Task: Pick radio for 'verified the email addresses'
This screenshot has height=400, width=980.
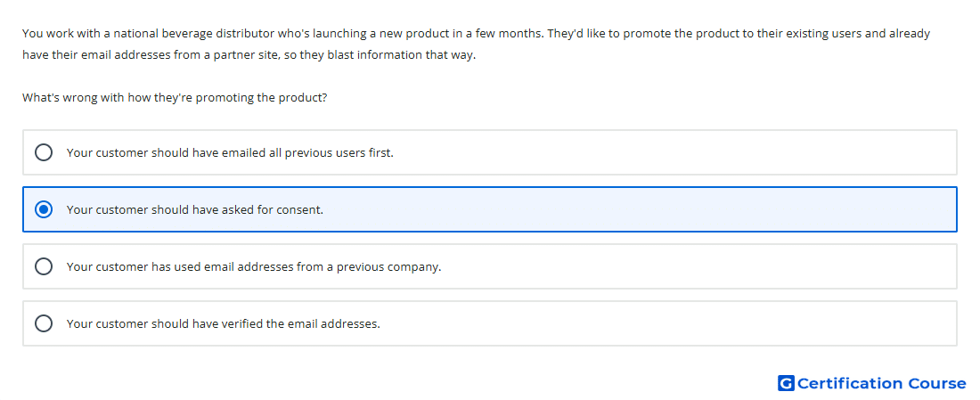Action: (44, 323)
